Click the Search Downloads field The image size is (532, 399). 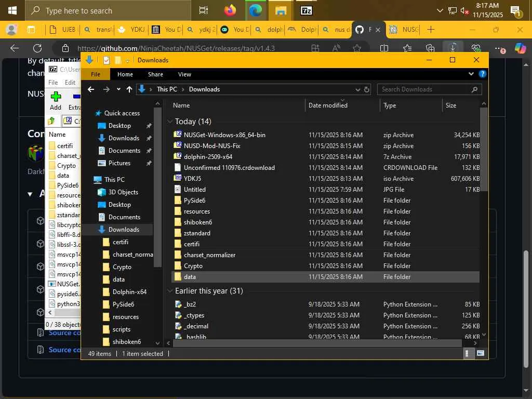423,89
